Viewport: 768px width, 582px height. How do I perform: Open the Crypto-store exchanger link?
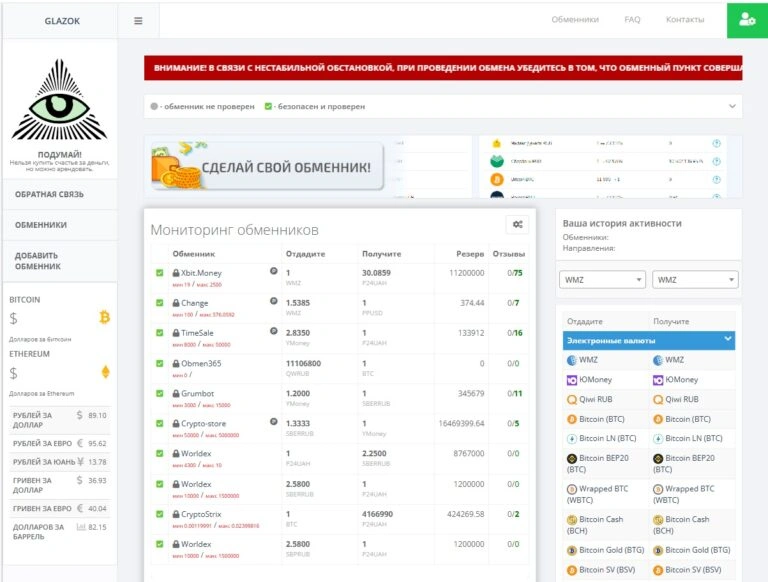[x=203, y=424]
